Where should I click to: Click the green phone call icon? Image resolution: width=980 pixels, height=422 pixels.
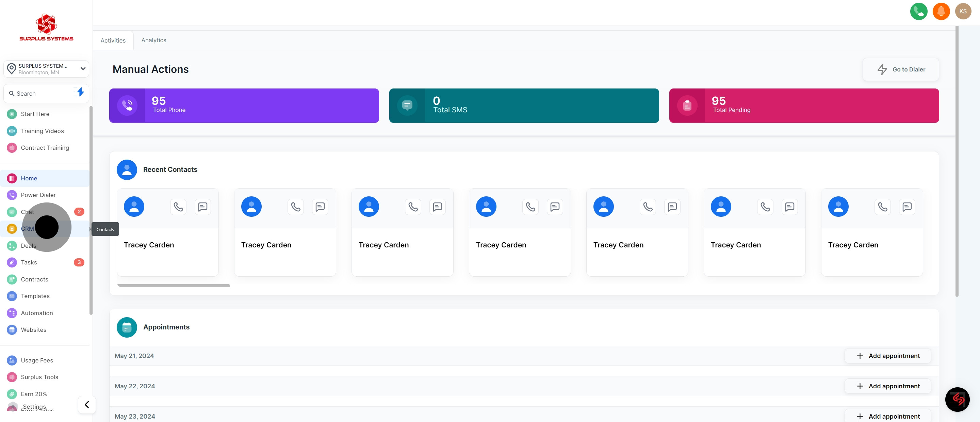[x=918, y=12]
